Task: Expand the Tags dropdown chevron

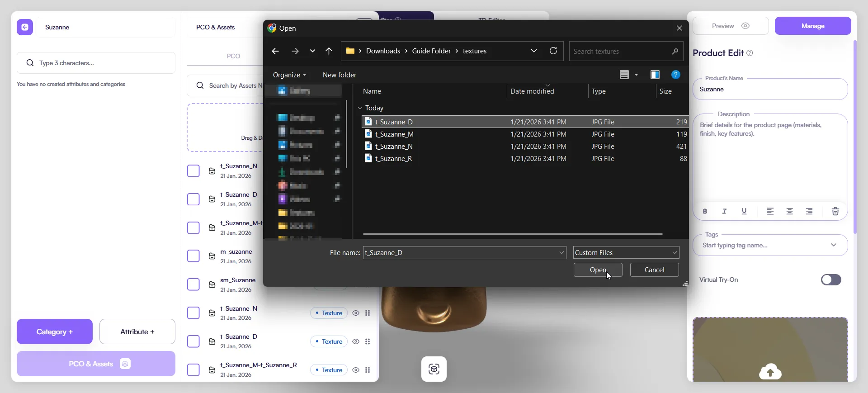Action: tap(833, 245)
